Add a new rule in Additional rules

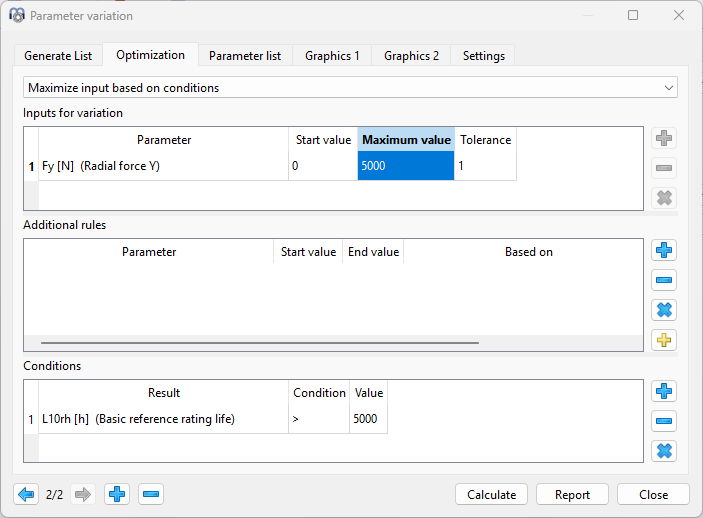click(664, 250)
